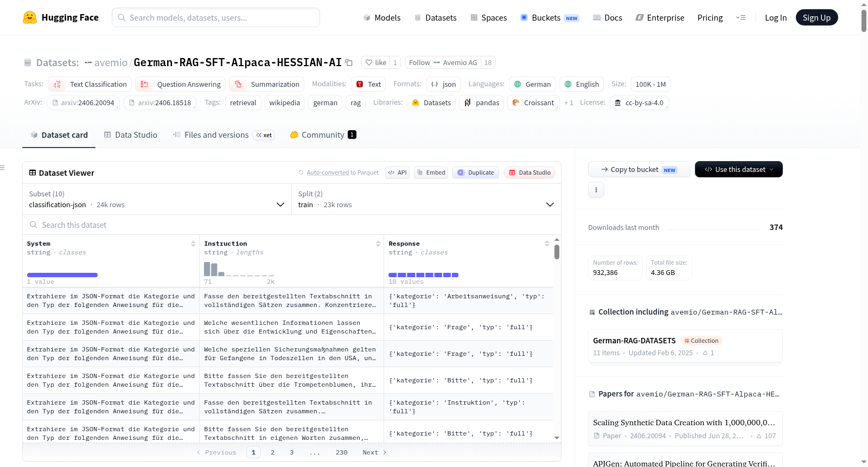Open the Datasets library tag
868x467 pixels.
431,103
